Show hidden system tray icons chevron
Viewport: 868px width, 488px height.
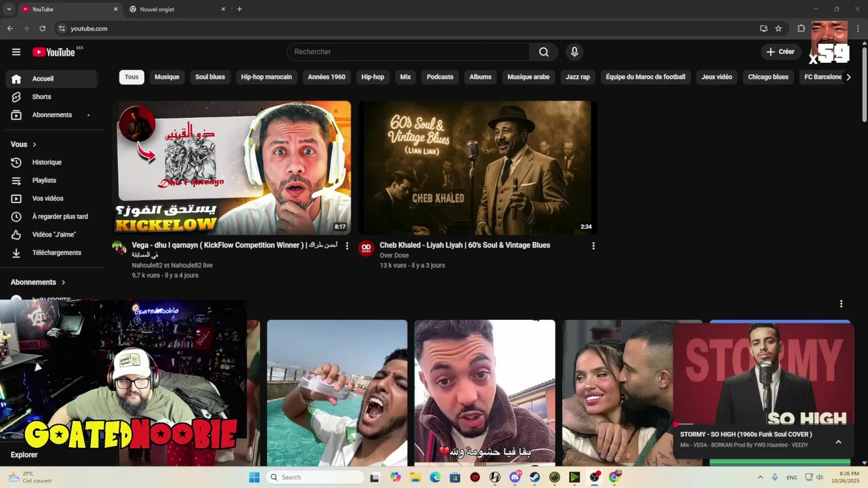click(759, 477)
